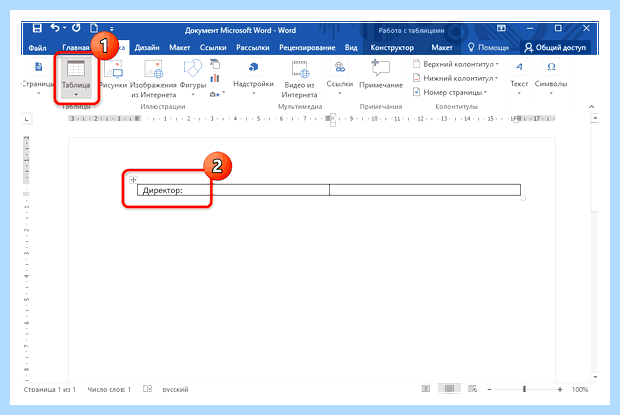Open ribbon display options icon
The height and width of the screenshot is (415, 620).
point(501,28)
